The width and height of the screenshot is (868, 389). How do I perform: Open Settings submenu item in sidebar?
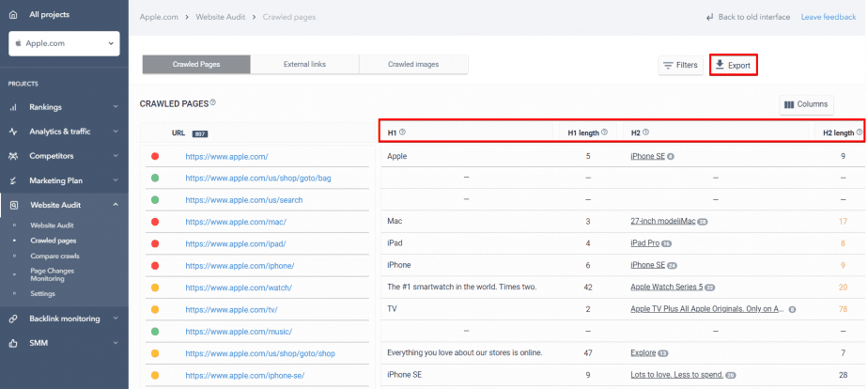point(42,294)
